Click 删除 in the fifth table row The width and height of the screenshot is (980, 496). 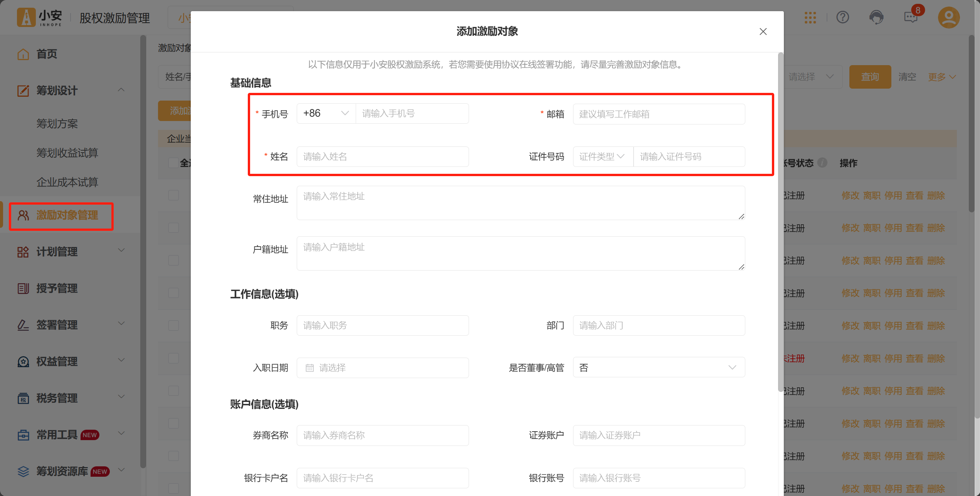(x=936, y=326)
